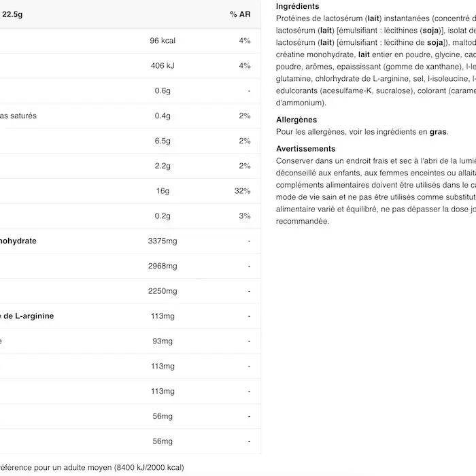Select the % AR column header
The height and width of the screenshot is (476, 476).
point(240,15)
